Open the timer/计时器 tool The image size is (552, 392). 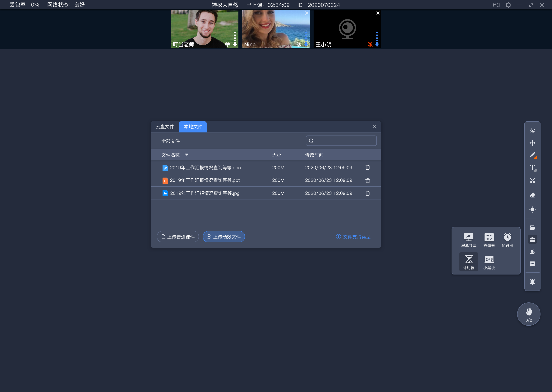click(468, 261)
